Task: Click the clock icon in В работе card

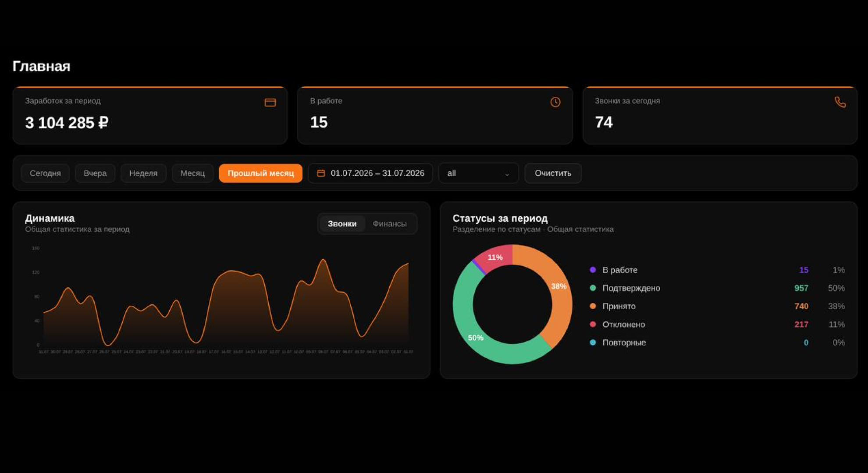Action: [555, 102]
